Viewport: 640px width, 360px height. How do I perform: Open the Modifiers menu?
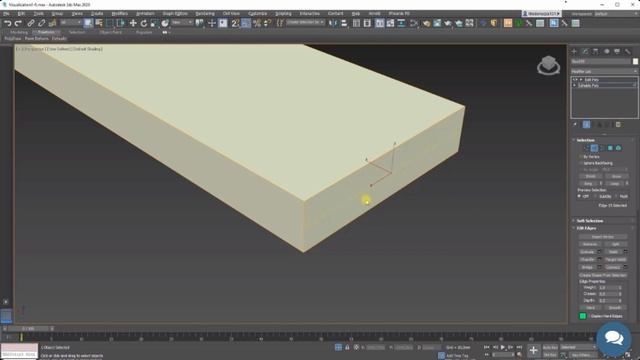pyautogui.click(x=120, y=14)
